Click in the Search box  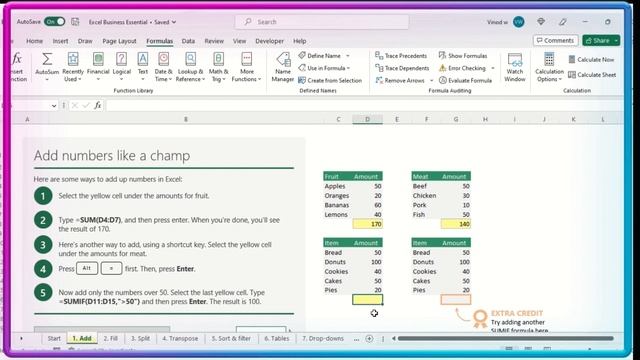pyautogui.click(x=322, y=22)
